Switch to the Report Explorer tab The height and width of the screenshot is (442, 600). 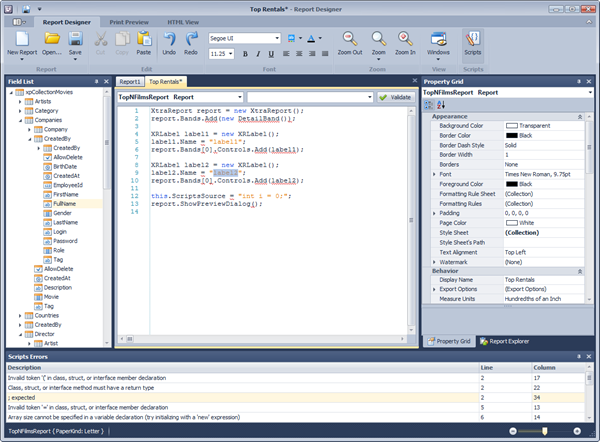click(505, 341)
